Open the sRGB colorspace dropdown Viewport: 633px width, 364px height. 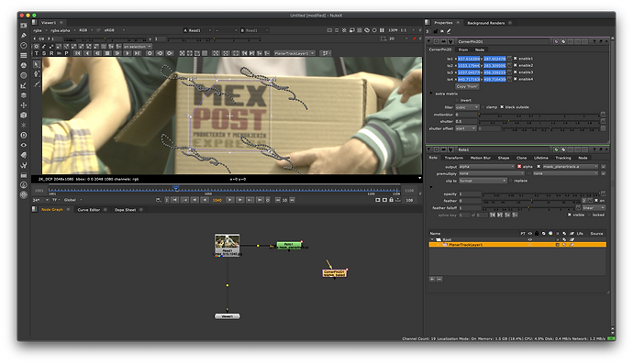click(x=115, y=30)
